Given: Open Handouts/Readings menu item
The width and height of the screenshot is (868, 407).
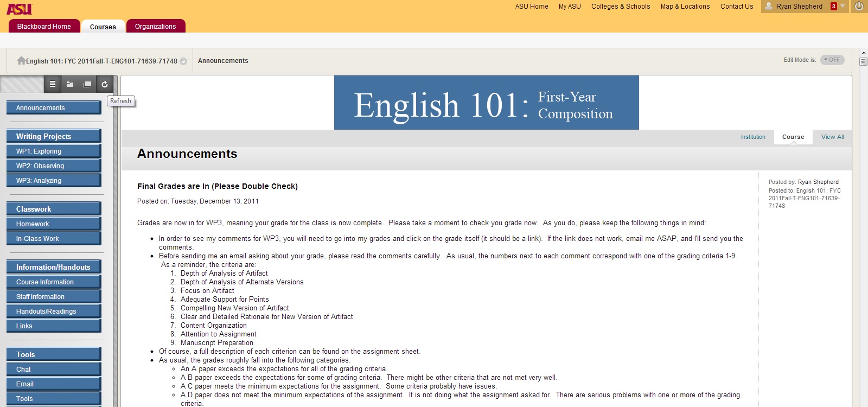Looking at the screenshot, I should 54,311.
